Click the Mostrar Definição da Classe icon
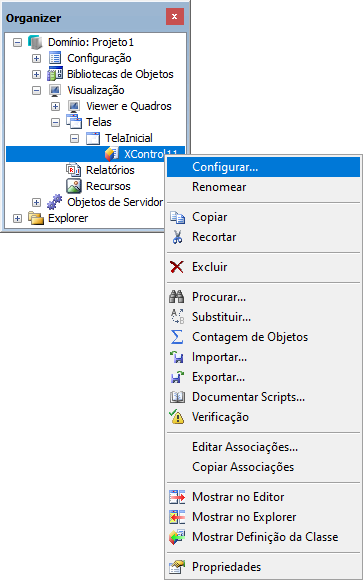363x580 pixels. point(177,537)
